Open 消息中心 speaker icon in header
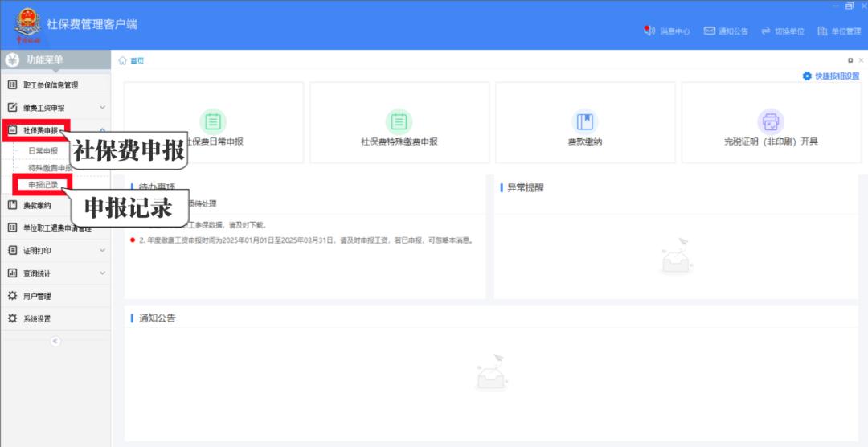868x447 pixels. point(649,31)
